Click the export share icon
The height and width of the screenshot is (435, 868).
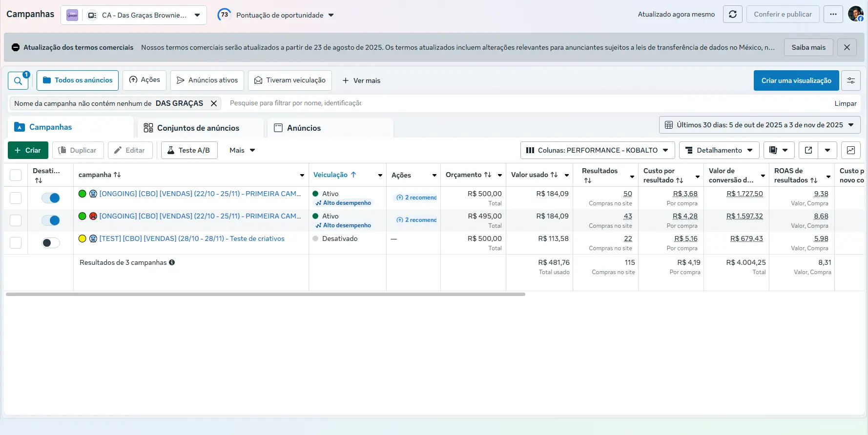coord(808,150)
